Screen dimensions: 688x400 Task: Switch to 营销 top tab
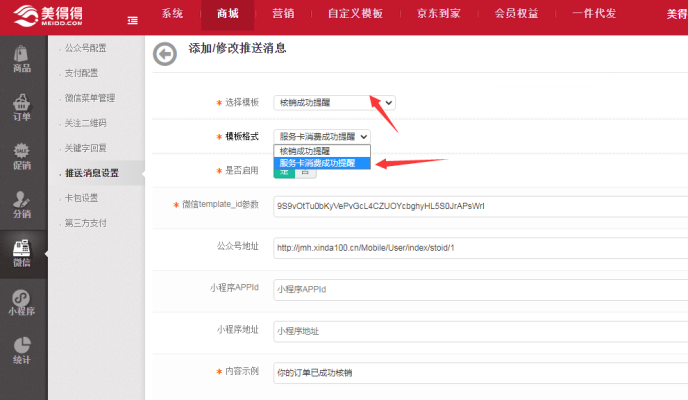point(283,14)
